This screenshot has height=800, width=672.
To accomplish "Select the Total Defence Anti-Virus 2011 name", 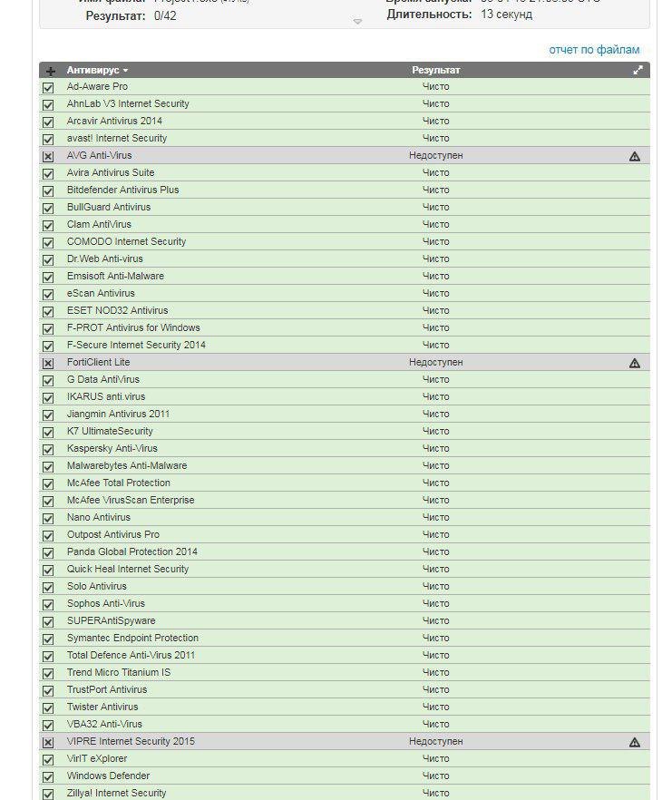I will (x=131, y=655).
